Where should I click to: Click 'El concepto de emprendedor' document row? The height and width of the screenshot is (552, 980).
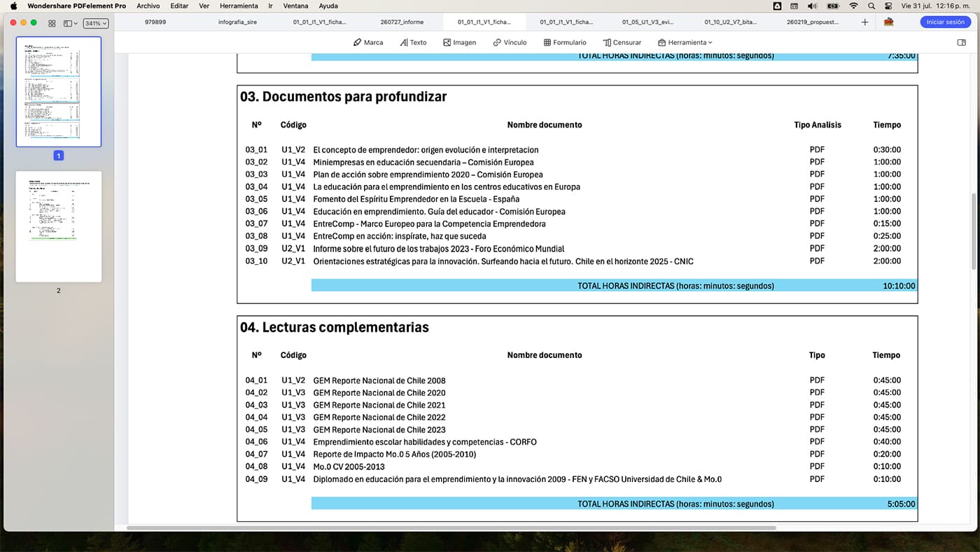click(426, 150)
